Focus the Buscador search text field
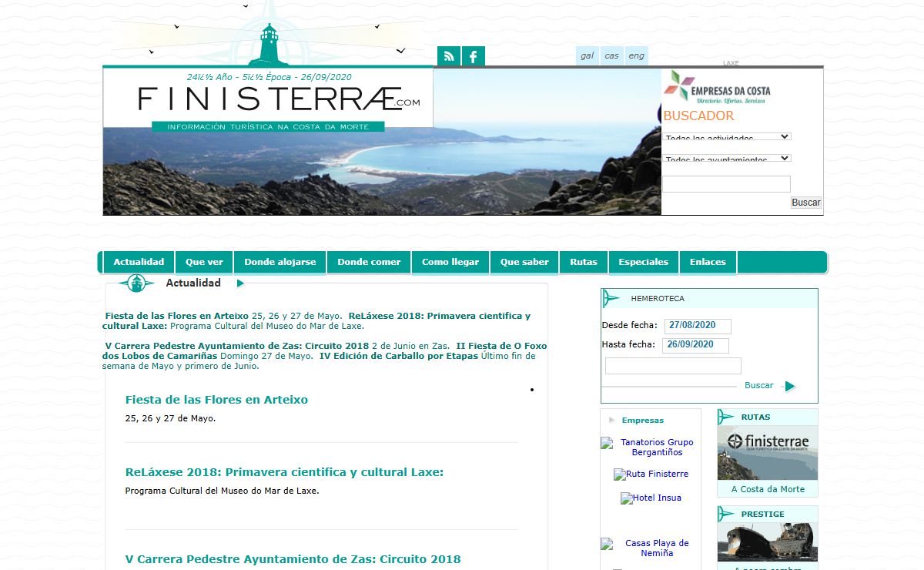This screenshot has height=570, width=924. [x=726, y=184]
